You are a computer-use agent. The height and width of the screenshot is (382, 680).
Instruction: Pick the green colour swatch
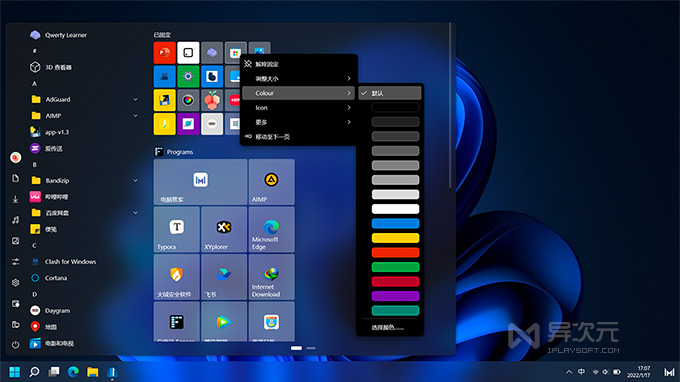[396, 267]
